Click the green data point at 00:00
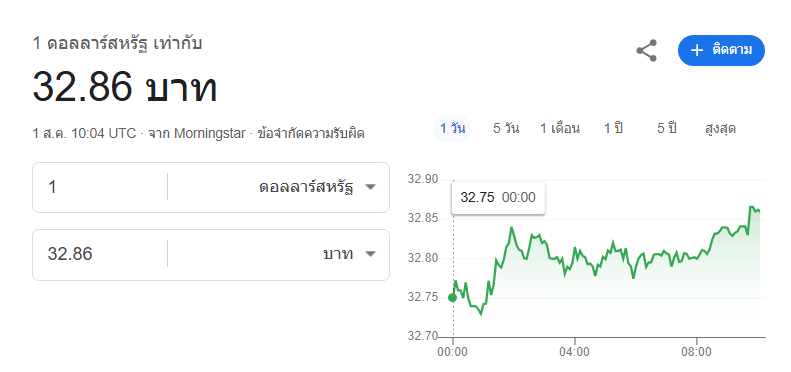791x372 pixels. (x=453, y=298)
